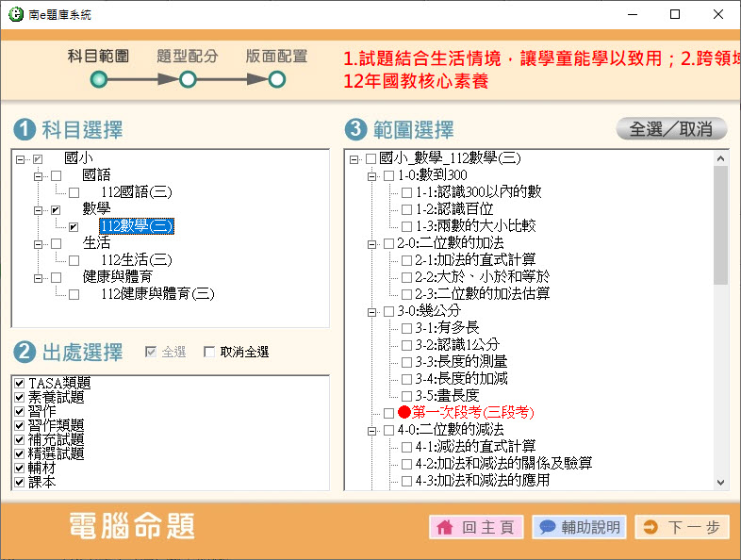Check the 1-1:認識300以內的數 checkbox
The image size is (741, 560).
click(x=407, y=192)
